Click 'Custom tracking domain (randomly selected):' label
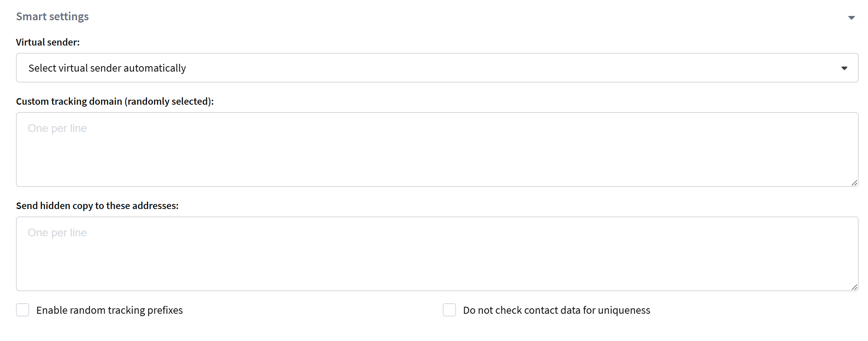The width and height of the screenshot is (868, 341). point(115,101)
